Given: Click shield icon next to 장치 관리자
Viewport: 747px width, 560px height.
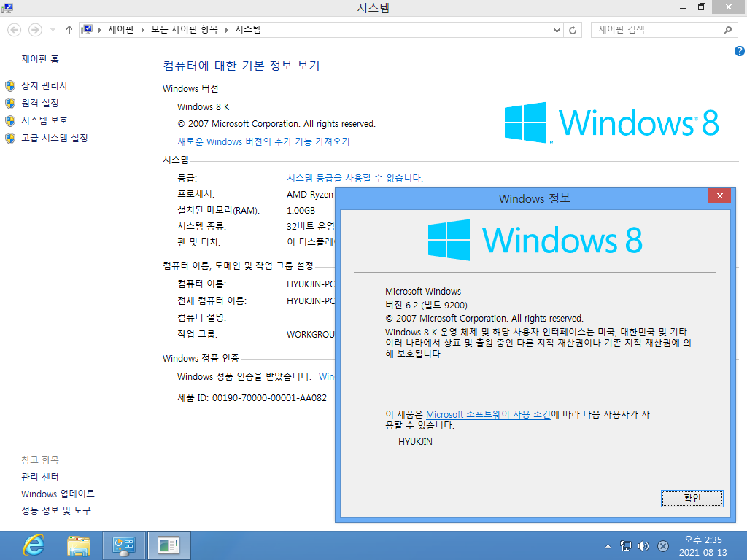Looking at the screenshot, I should point(10,86).
